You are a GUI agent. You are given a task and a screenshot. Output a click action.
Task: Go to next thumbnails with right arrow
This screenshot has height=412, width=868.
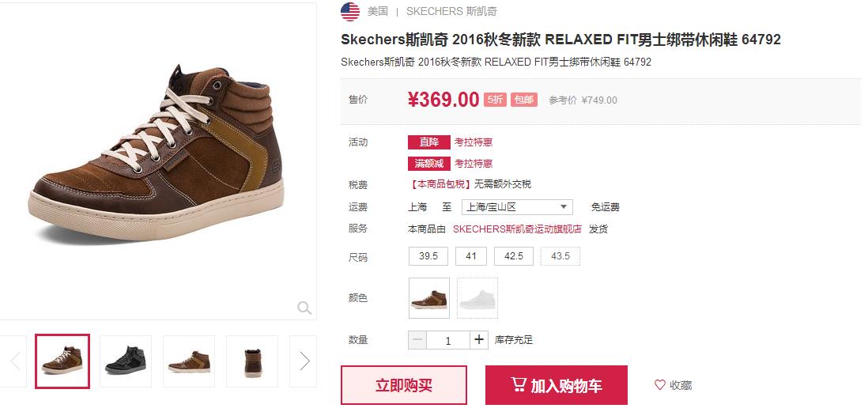[304, 361]
